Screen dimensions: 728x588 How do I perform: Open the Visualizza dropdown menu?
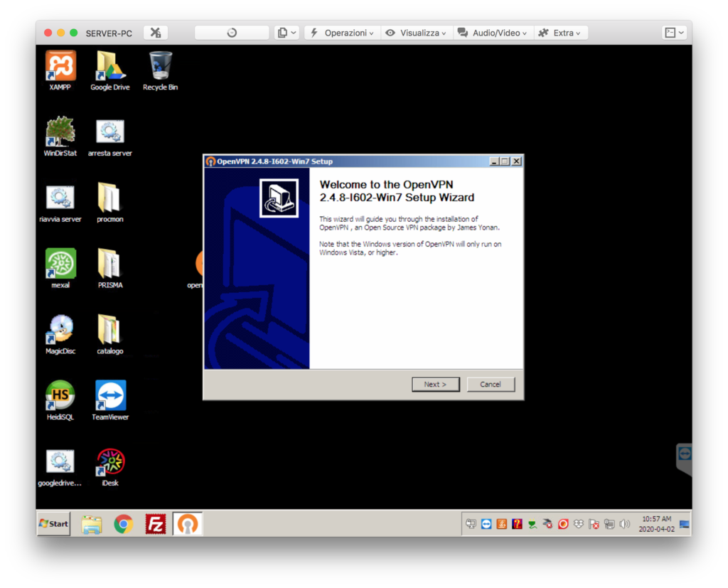click(x=417, y=33)
